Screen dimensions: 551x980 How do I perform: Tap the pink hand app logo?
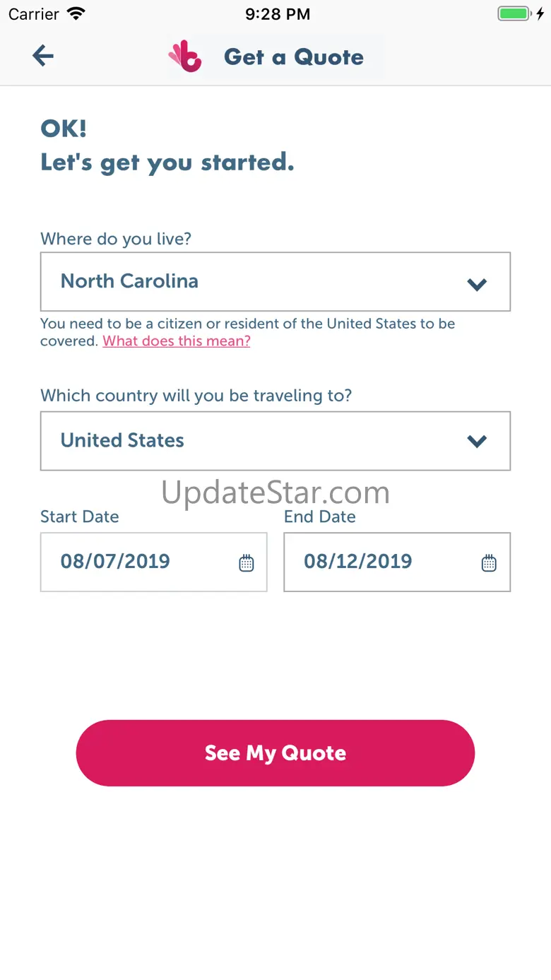[185, 57]
